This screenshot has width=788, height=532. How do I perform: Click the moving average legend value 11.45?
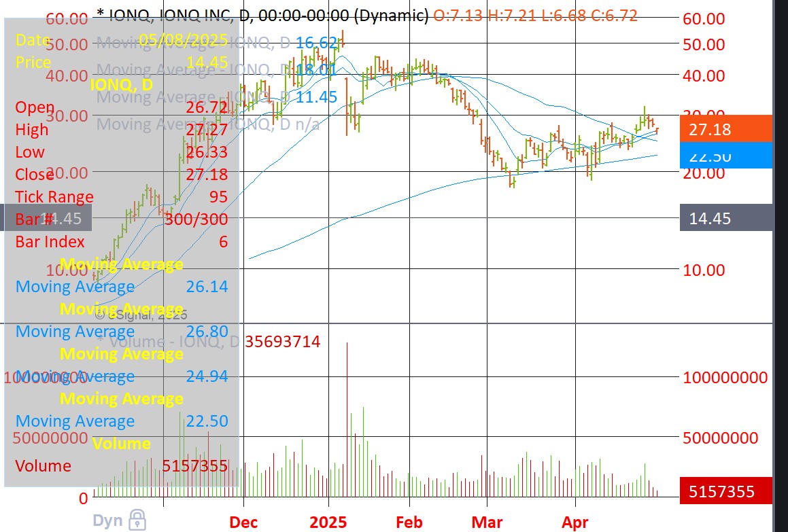click(316, 96)
